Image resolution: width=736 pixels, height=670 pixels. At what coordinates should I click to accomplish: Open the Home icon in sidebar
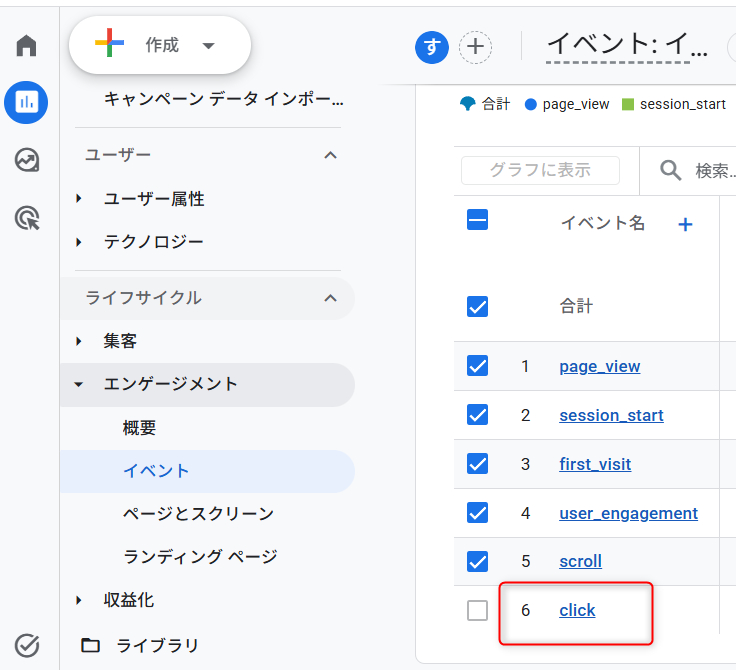coord(26,46)
